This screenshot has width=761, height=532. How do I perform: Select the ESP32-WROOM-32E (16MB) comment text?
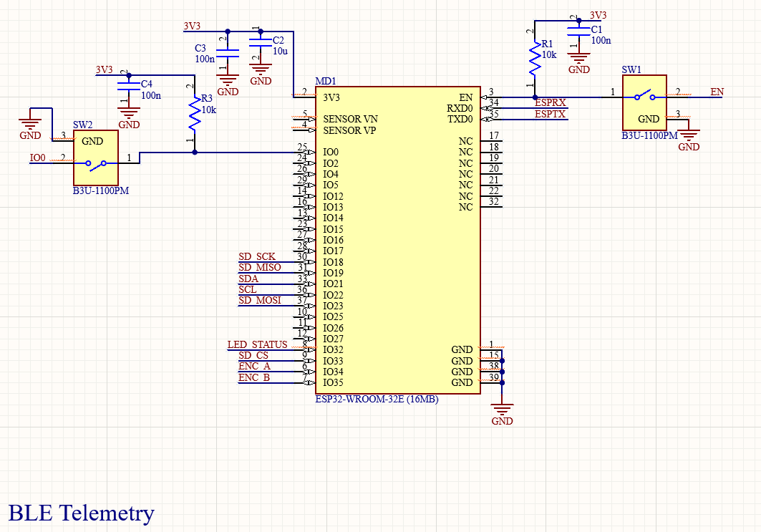(x=377, y=400)
